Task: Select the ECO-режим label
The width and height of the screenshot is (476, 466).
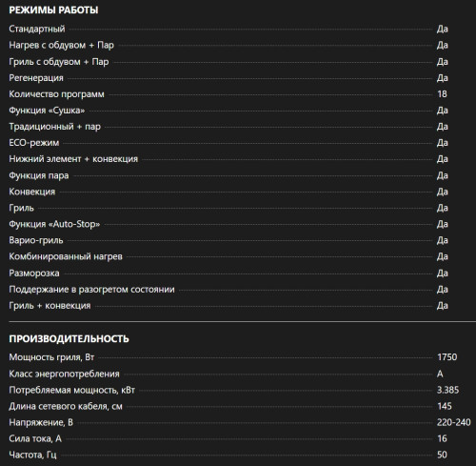Action: (34, 143)
